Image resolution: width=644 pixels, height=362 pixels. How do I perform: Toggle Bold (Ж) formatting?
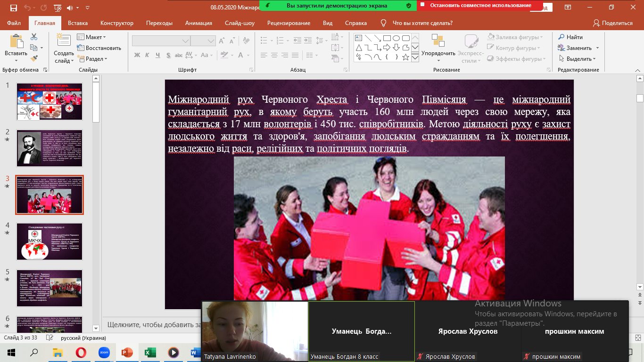[137, 55]
